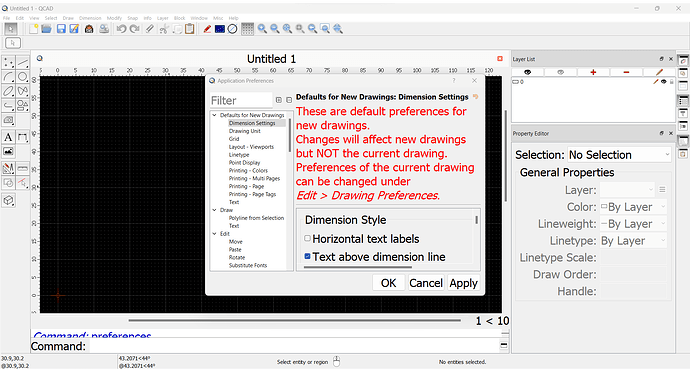Click the OK button in preferences

tap(388, 283)
